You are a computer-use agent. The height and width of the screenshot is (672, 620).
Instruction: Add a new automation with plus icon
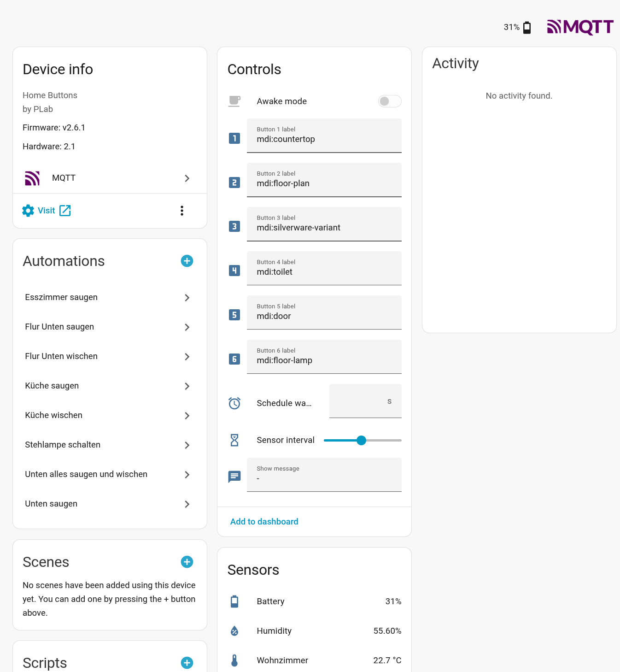coord(187,261)
